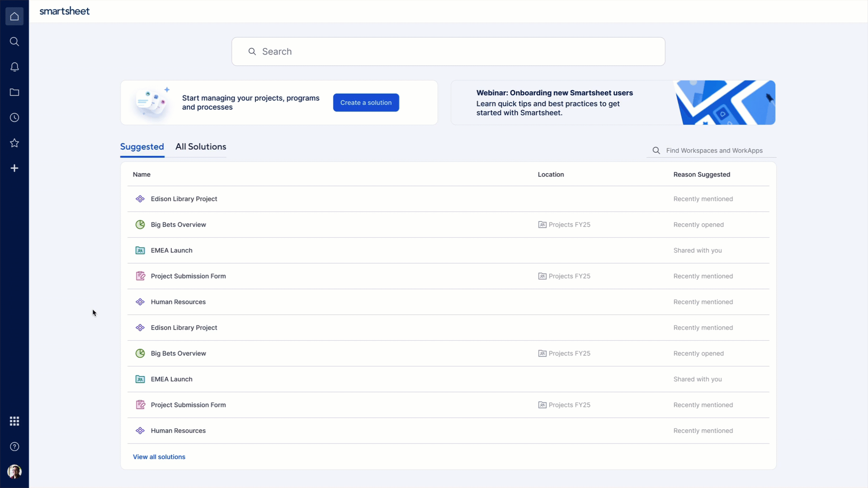Open the first Big Bets Overview
868x488 pixels.
pyautogui.click(x=178, y=225)
